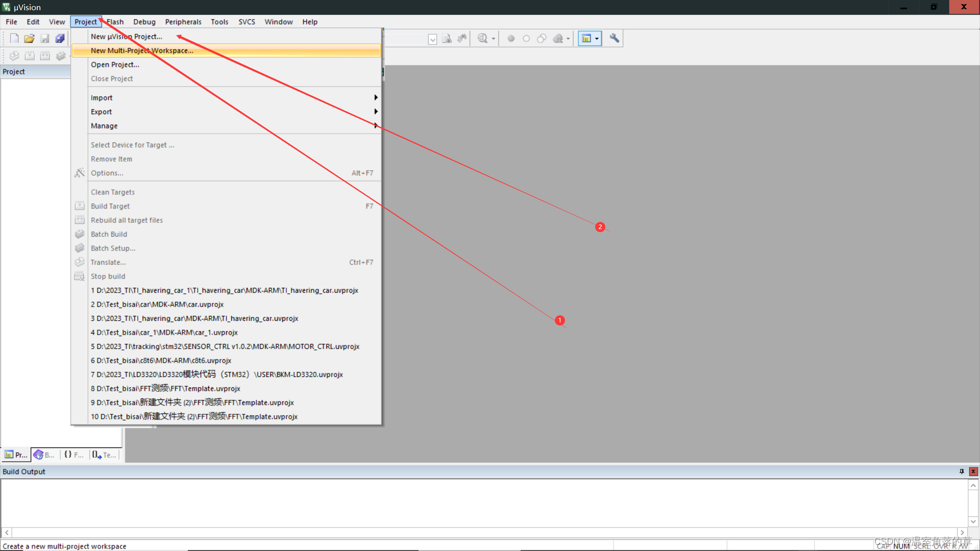Viewport: 980px width, 551px height.
Task: Click the Build toolbar icon
Action: click(x=30, y=56)
